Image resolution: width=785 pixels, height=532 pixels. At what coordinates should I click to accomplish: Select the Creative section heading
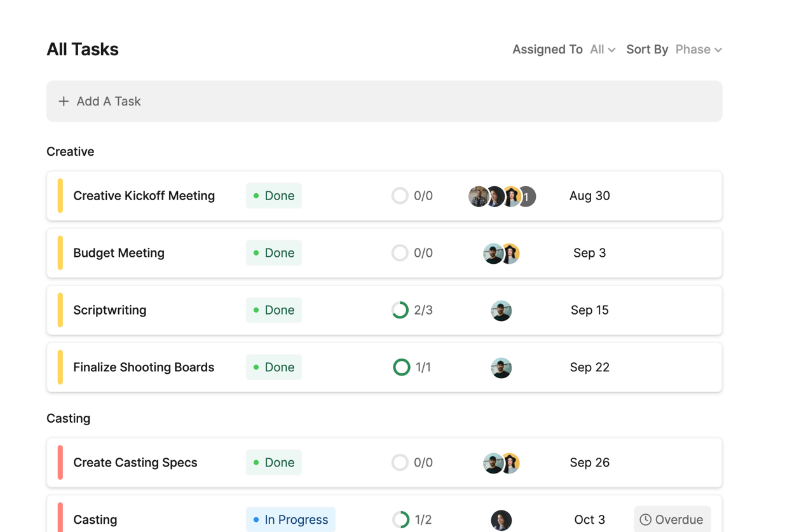pyautogui.click(x=71, y=151)
